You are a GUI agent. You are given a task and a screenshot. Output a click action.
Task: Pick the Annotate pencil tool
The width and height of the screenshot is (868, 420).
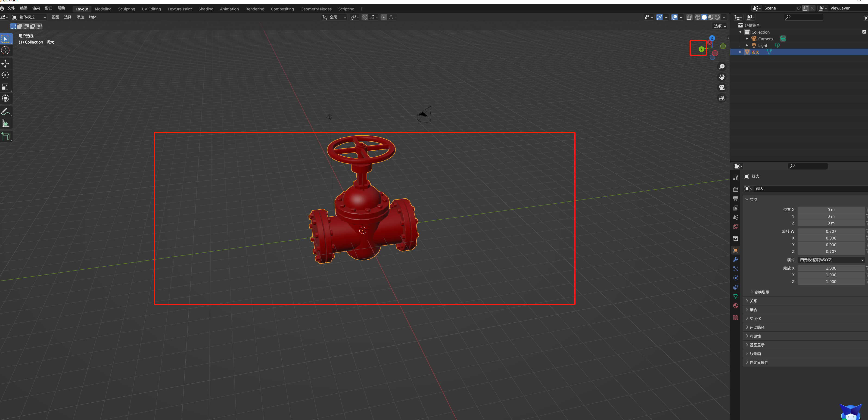[6, 112]
